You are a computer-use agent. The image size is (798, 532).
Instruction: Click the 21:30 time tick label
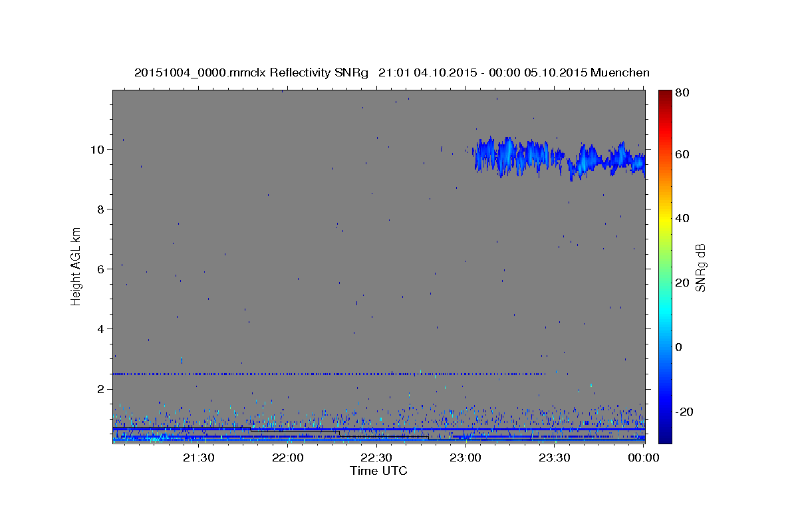pyautogui.click(x=199, y=458)
